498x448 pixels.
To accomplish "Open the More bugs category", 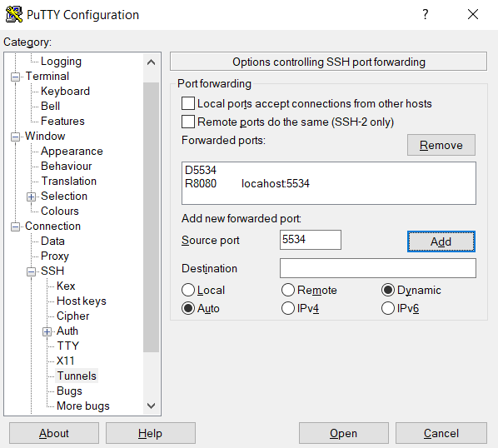I will [x=83, y=406].
